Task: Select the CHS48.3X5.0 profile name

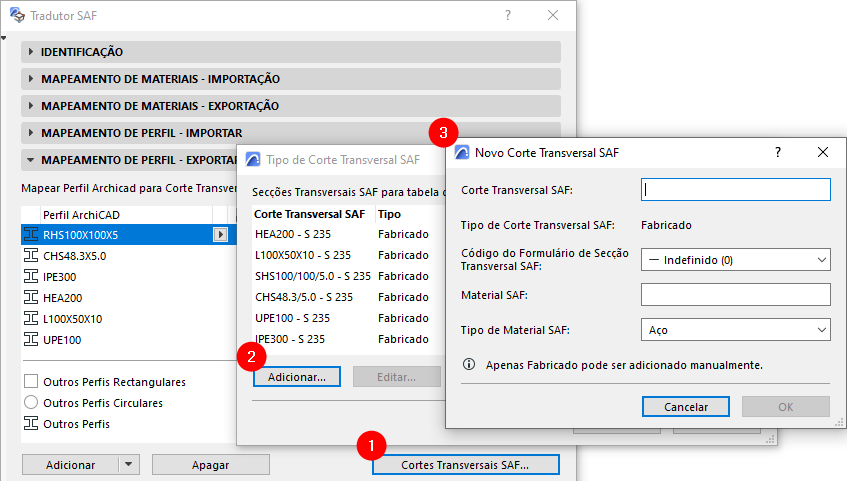Action: point(75,256)
